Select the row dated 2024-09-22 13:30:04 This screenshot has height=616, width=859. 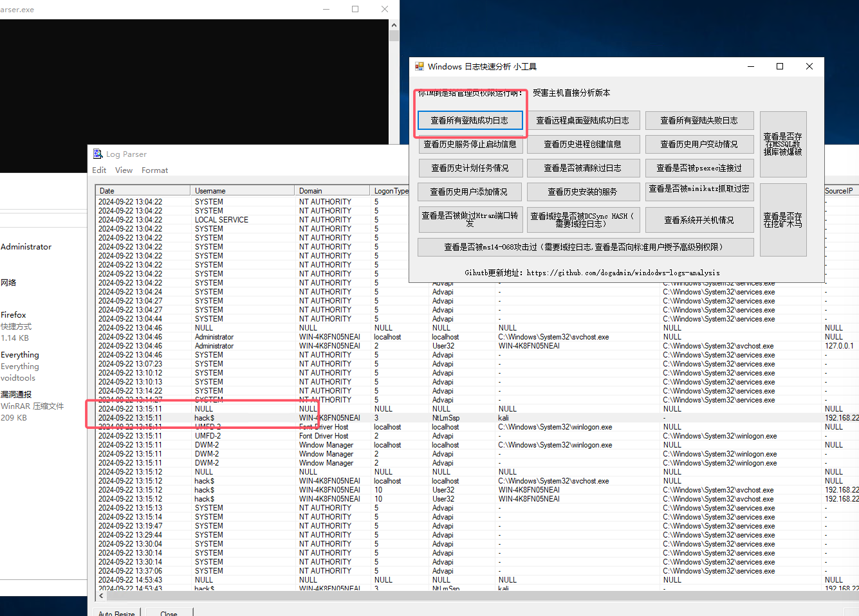tap(477, 544)
